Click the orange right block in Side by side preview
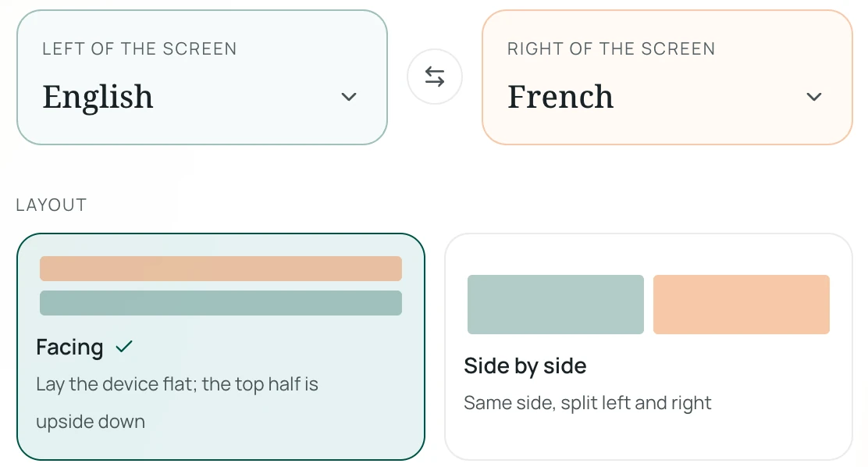The height and width of the screenshot is (467, 868). click(742, 304)
